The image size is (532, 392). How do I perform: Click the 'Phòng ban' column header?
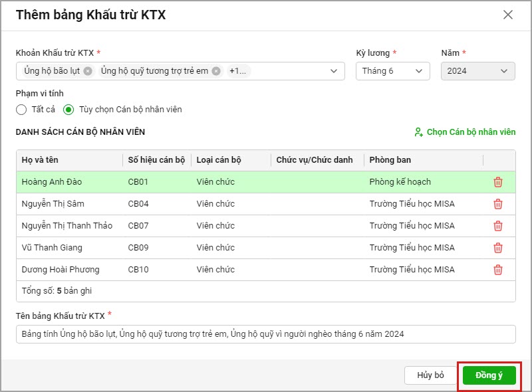pyautogui.click(x=390, y=160)
